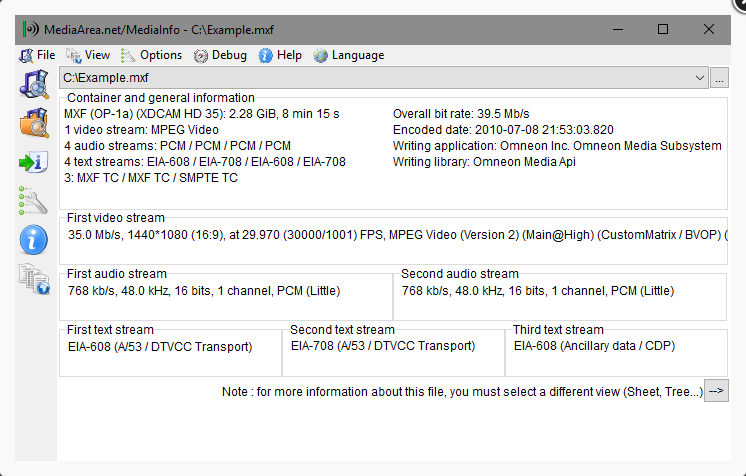Viewport: 746px width, 476px height.
Task: Open the Options menu
Action: pyautogui.click(x=151, y=55)
